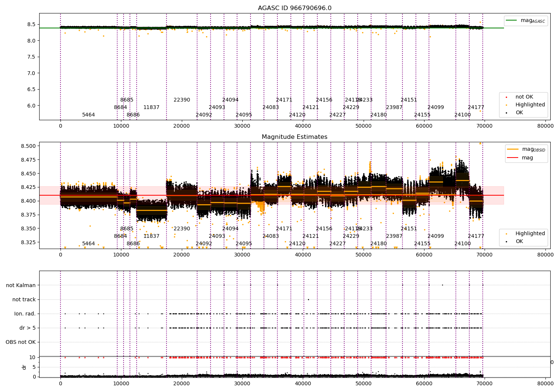Click the 7.0 y-axis tick label
560x392 pixels.
coord(31,73)
